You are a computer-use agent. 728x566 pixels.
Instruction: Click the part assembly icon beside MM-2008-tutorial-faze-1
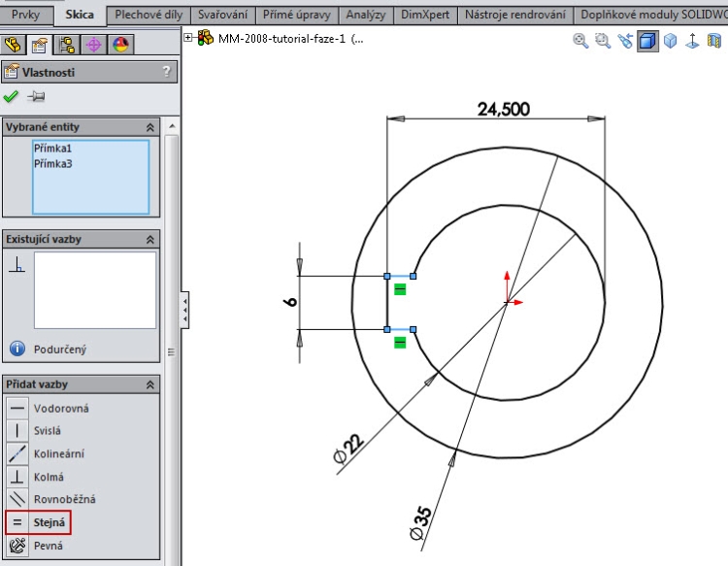[205, 38]
